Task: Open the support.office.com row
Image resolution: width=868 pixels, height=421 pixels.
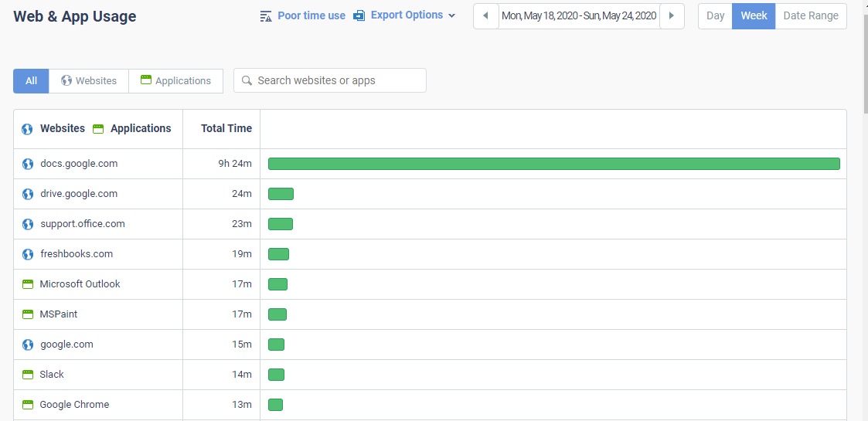Action: (x=430, y=224)
